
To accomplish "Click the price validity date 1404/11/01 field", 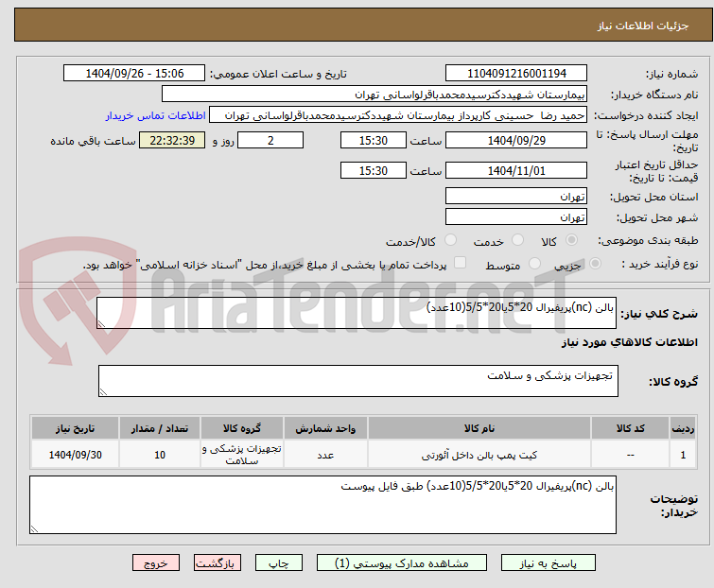I will tap(516, 170).
